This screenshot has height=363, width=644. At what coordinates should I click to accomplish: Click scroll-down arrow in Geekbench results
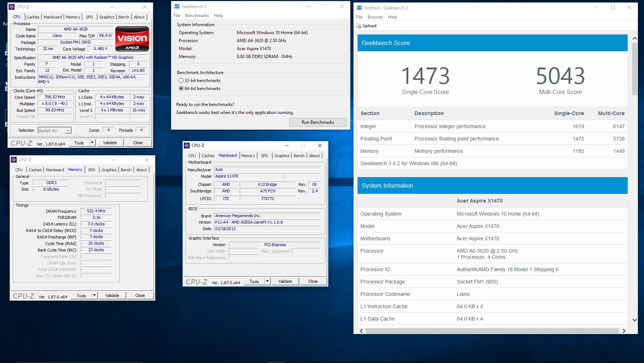[635, 320]
